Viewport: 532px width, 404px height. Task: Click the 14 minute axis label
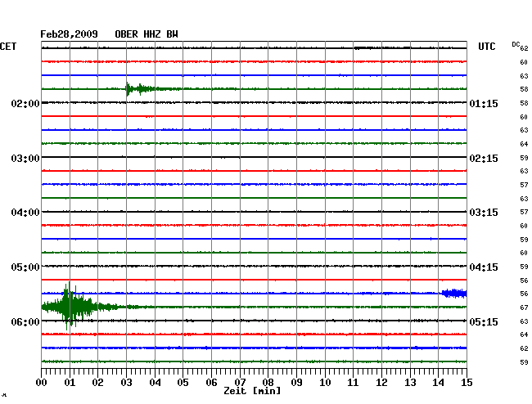438,382
